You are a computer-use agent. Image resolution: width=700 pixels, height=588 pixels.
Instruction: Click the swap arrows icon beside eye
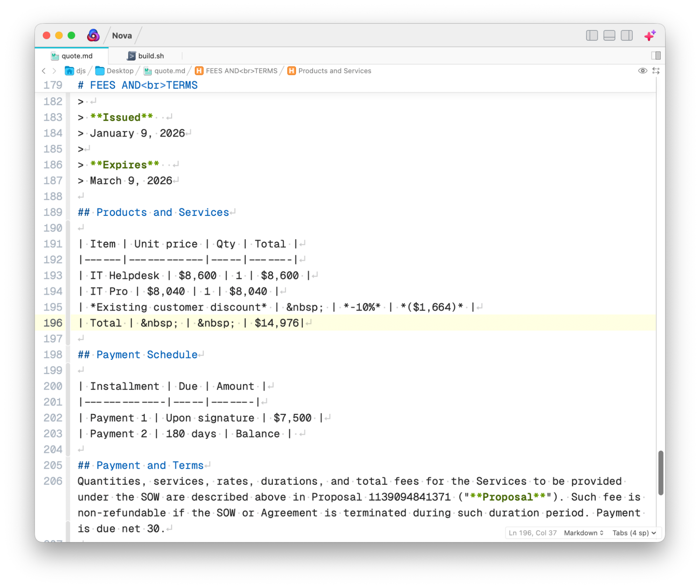[x=656, y=71]
